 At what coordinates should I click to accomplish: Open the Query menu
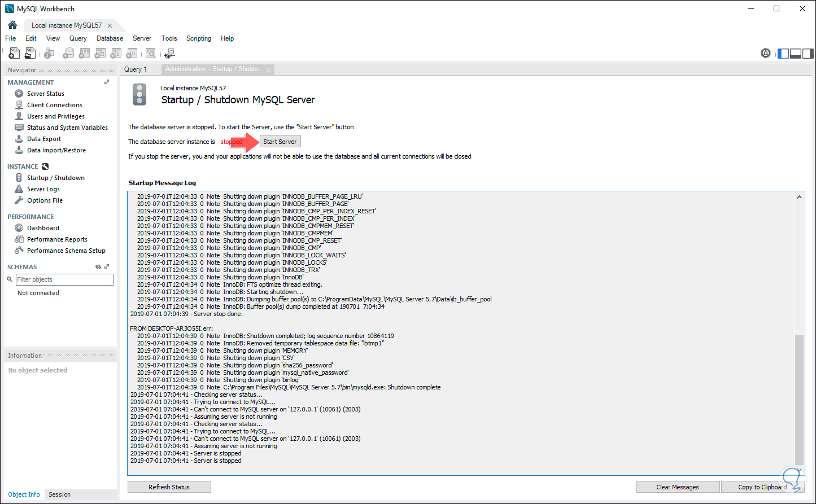(x=78, y=38)
